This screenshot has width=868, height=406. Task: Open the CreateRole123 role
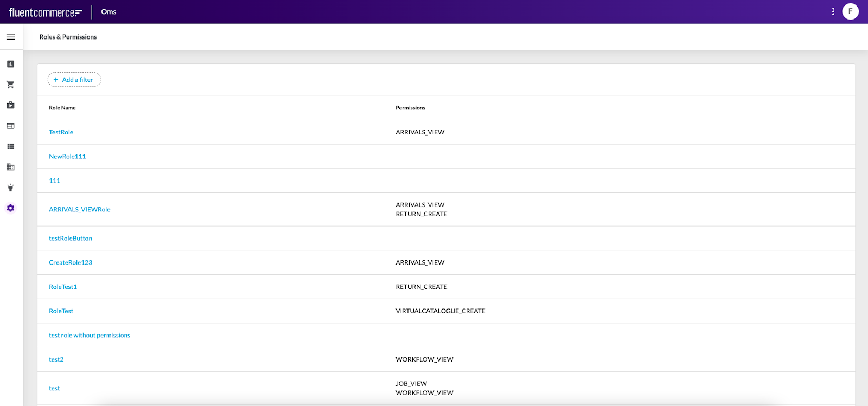pos(71,262)
